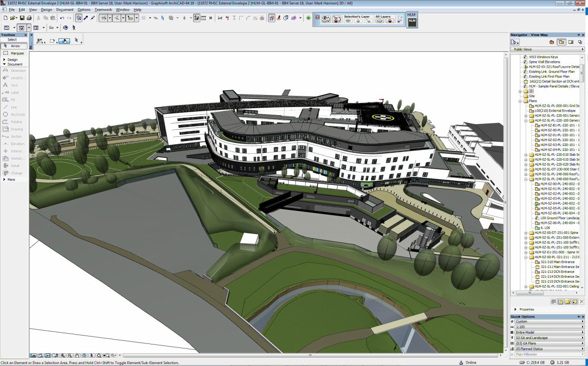Screen dimensions: 588x366
Task: Toggle All Layers lock button
Action: tap(390, 21)
